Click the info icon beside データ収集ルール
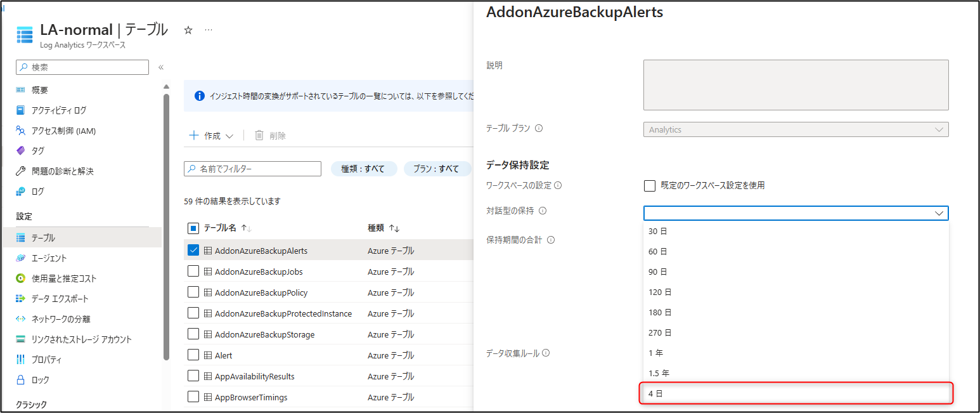 click(x=546, y=353)
